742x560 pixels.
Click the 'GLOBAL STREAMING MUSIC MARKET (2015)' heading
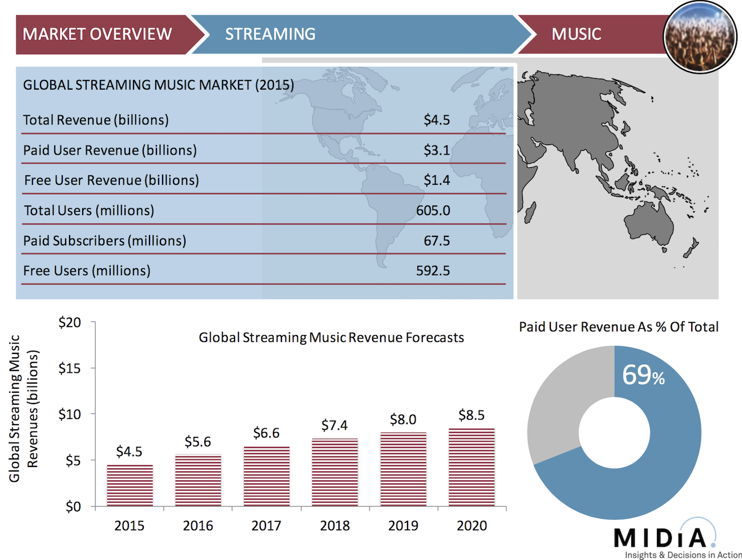[x=159, y=85]
